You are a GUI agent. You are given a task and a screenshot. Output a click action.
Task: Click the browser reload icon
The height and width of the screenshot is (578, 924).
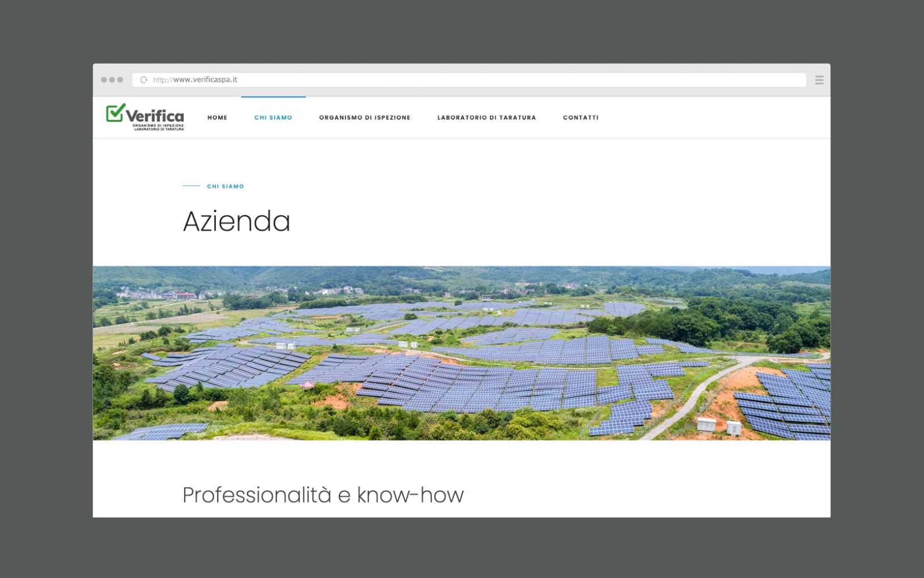144,80
